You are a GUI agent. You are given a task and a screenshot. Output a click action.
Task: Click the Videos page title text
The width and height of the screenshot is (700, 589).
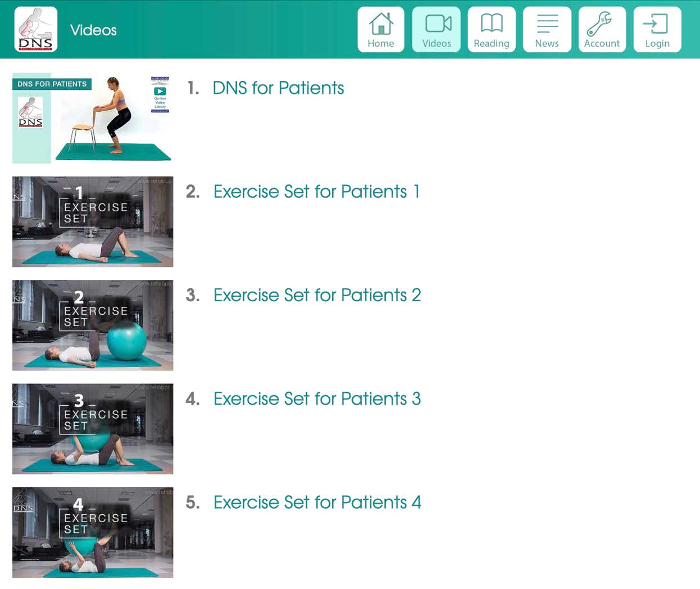93,30
